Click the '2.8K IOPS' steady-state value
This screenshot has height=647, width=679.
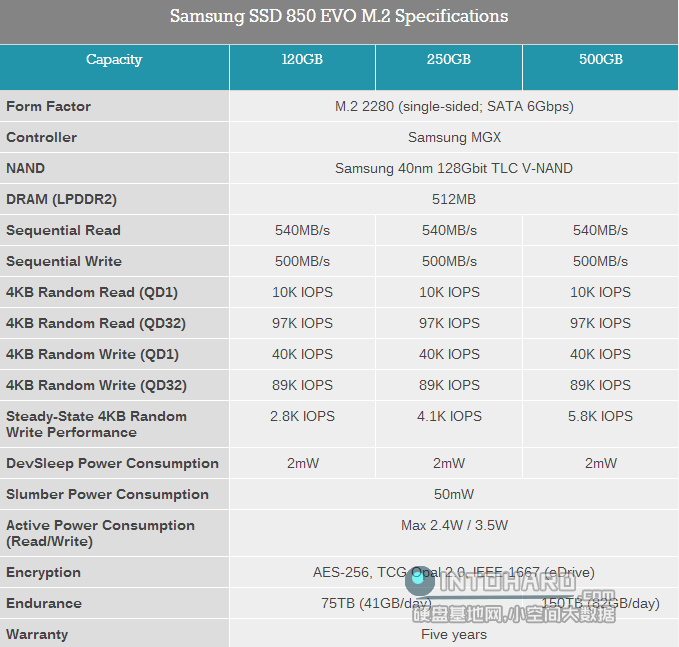coord(302,416)
